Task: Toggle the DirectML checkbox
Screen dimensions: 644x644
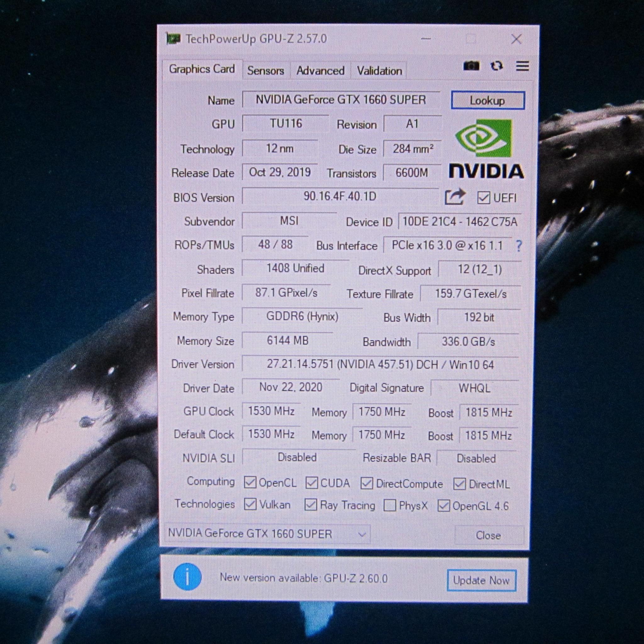Action: [459, 484]
